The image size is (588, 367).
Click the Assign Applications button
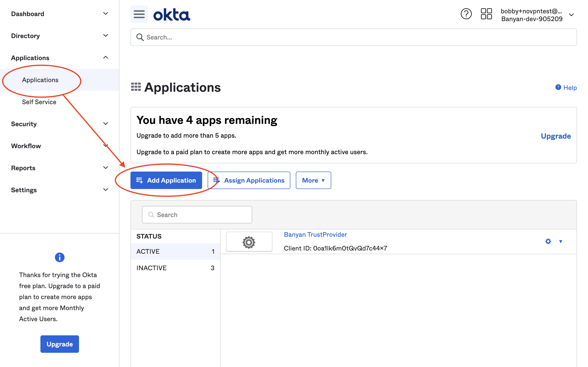pyautogui.click(x=249, y=180)
